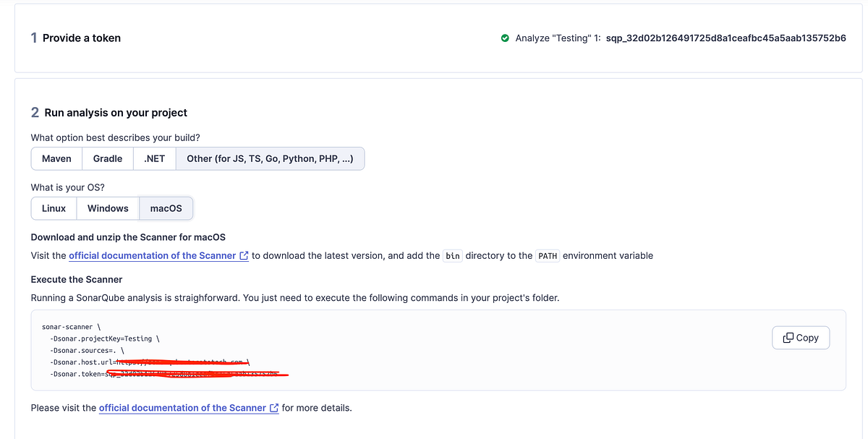
Task: Click the generated token sqp_32d02b126491725d8a1ceafbc45a5aab135752b6
Action: [x=726, y=38]
